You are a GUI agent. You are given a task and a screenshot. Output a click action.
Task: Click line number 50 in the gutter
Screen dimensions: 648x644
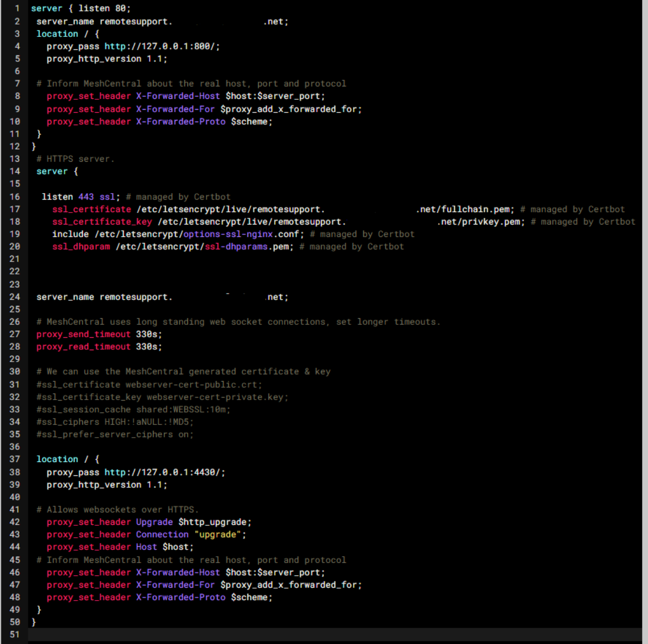click(x=15, y=623)
